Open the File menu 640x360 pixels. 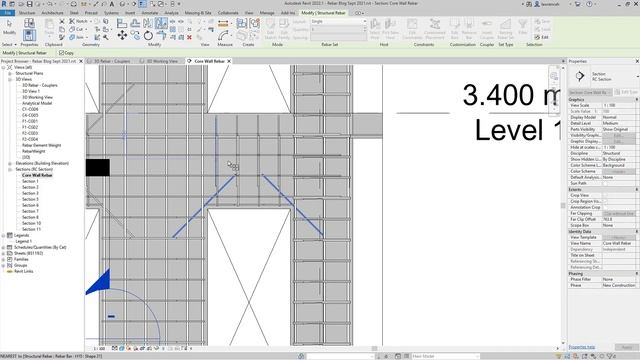click(7, 13)
